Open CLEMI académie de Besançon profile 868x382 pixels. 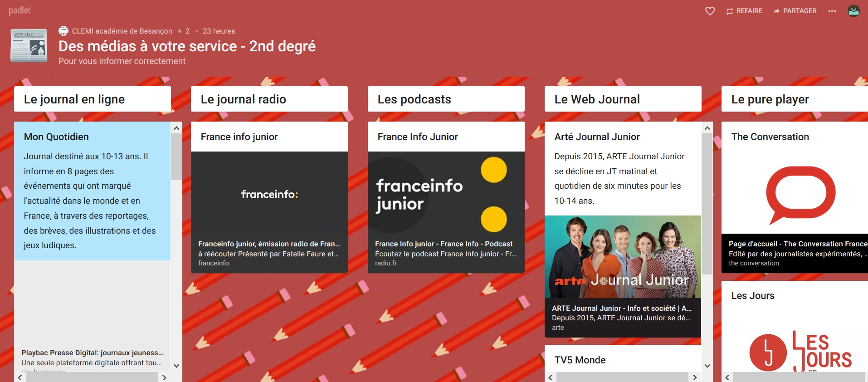pyautogui.click(x=122, y=31)
